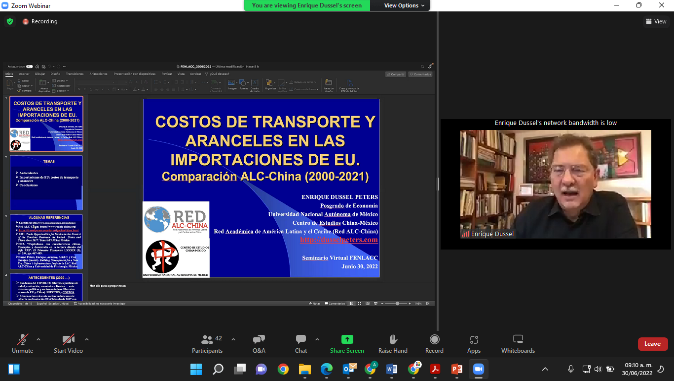Expand the chat options arrow beside Chat
Image resolution: width=674 pixels, height=381 pixels.
click(317, 339)
